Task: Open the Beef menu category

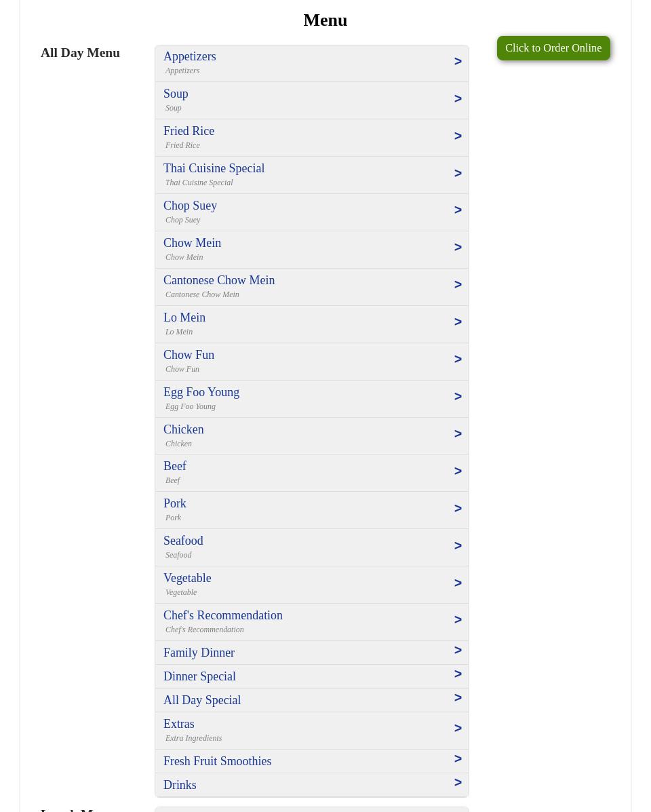Action: pyautogui.click(x=174, y=466)
